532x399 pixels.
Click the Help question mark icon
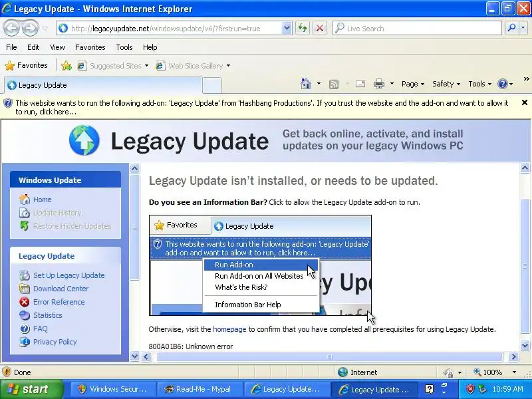pos(503,84)
